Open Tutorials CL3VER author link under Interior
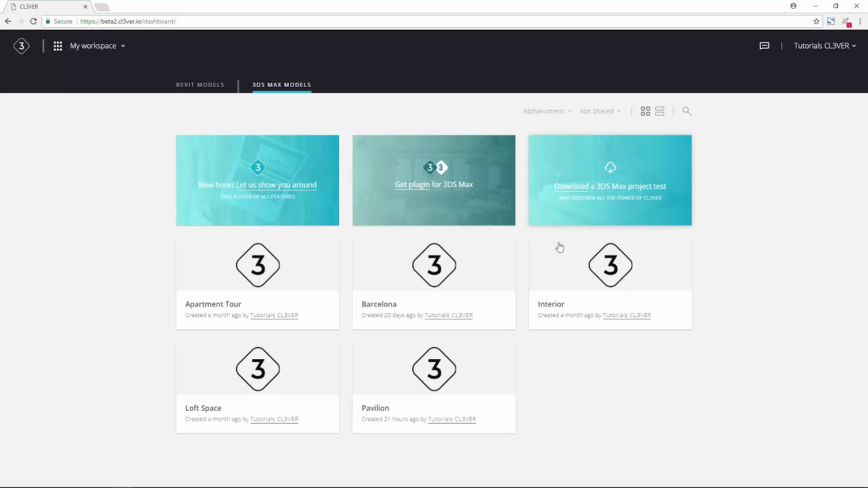 click(x=627, y=315)
